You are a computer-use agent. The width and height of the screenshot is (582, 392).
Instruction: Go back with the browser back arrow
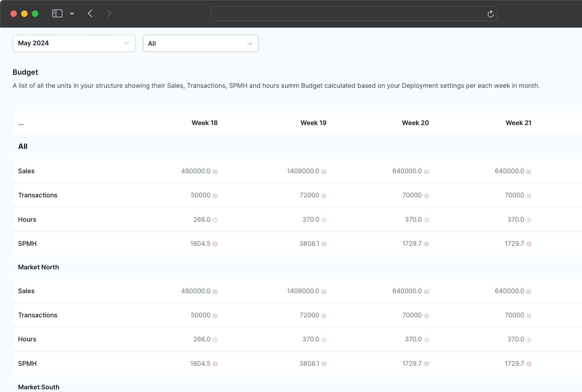pos(90,13)
